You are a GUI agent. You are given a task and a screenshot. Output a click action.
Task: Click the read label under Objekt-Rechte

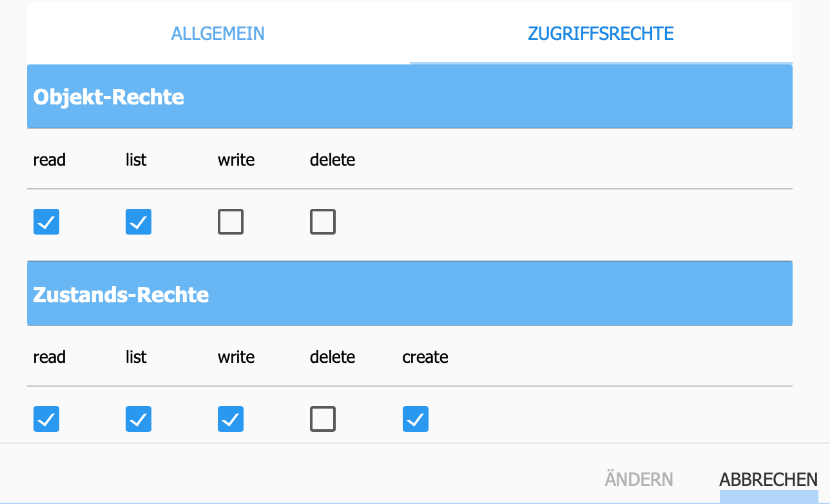[x=50, y=160]
